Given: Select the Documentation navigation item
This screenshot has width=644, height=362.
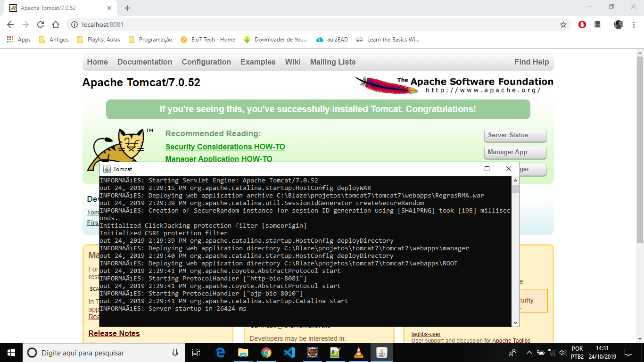Looking at the screenshot, I should tap(144, 62).
